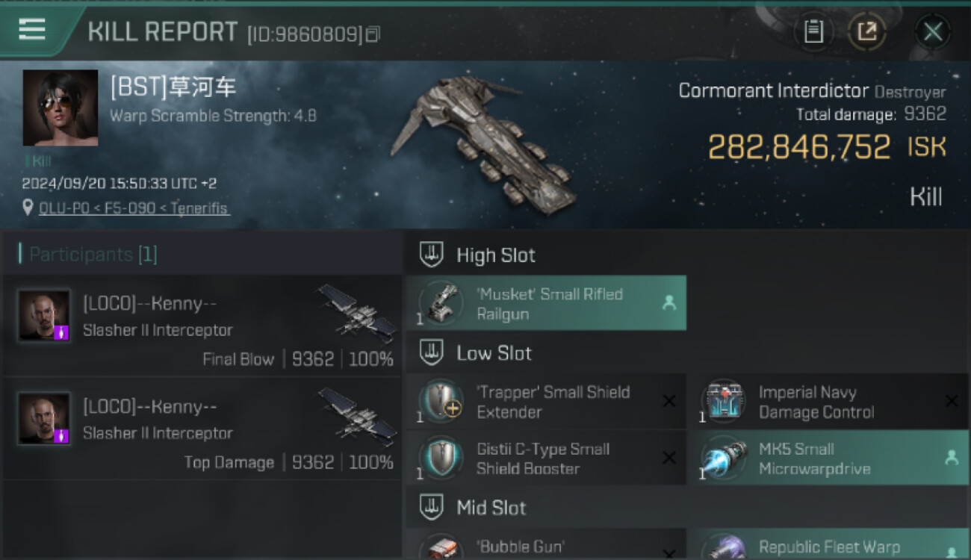
Task: Copy the kill report ID
Action: (373, 34)
